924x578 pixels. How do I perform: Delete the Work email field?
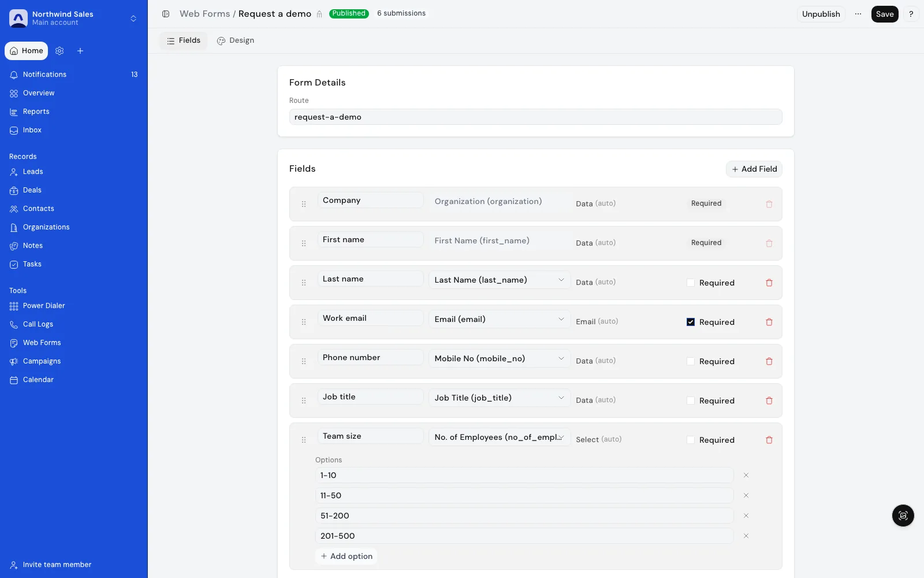pyautogui.click(x=769, y=322)
